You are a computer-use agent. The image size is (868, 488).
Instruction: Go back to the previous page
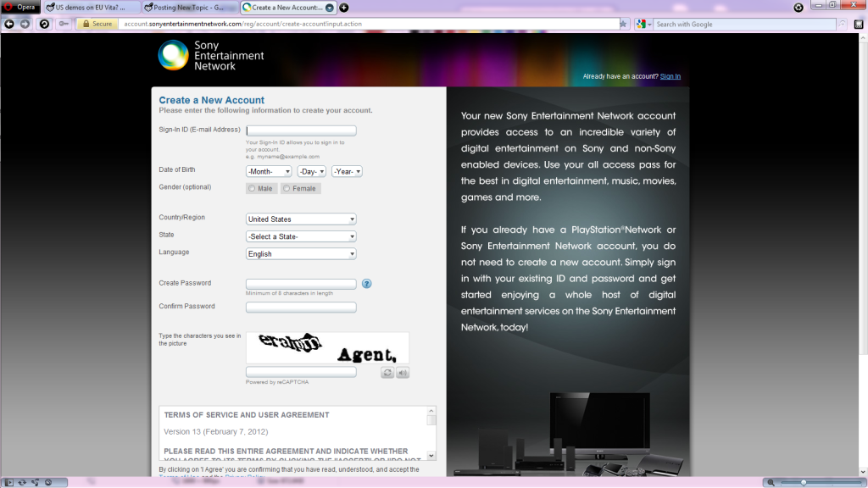pos(9,24)
